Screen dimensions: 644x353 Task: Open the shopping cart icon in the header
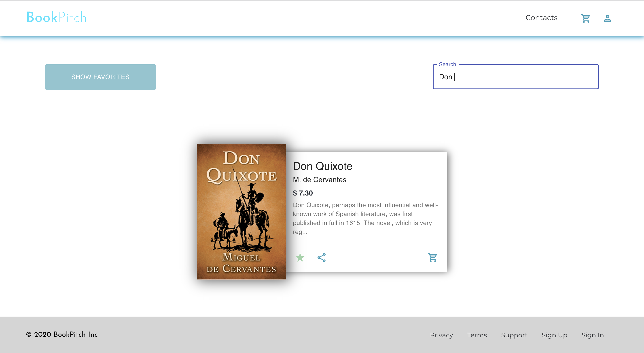(586, 18)
